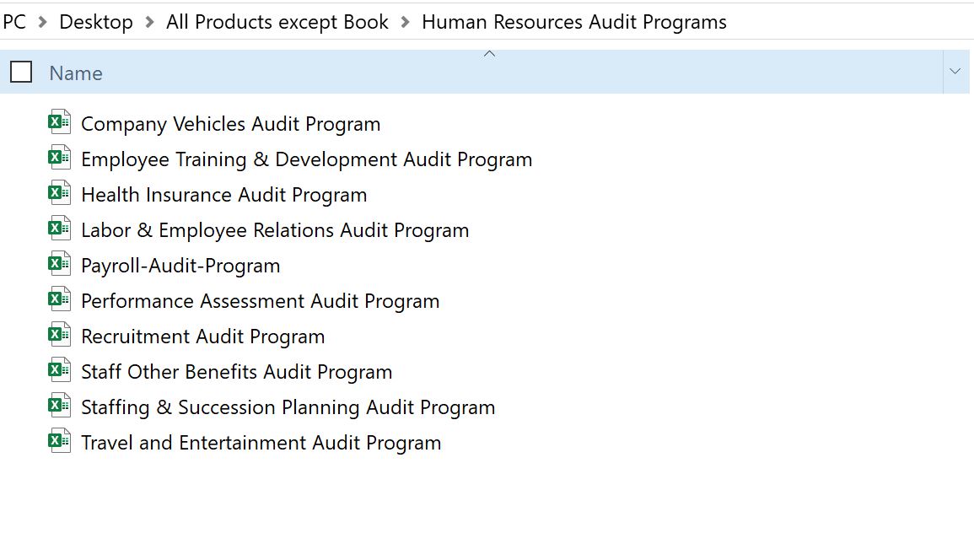The height and width of the screenshot is (560, 974).
Task: Click the Recruitment Audit Program Excel icon
Action: point(59,336)
